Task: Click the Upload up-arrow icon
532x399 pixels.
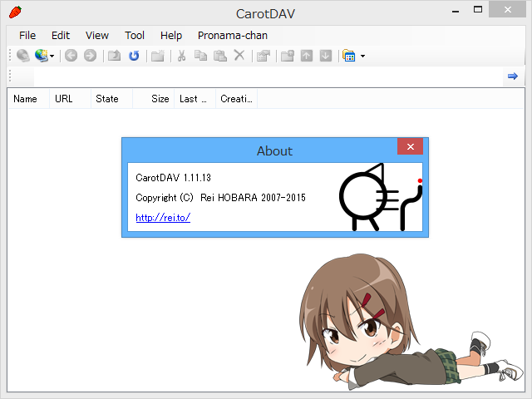Action: pyautogui.click(x=307, y=56)
